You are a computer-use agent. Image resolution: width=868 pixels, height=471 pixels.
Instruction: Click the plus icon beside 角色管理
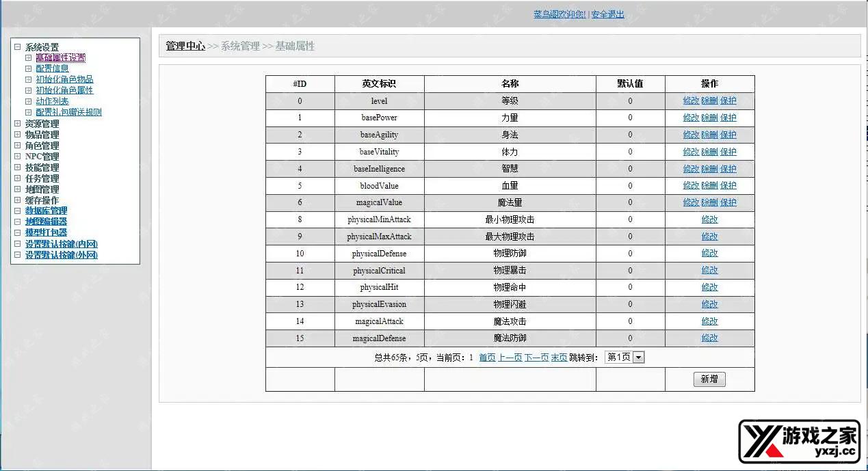click(18, 146)
